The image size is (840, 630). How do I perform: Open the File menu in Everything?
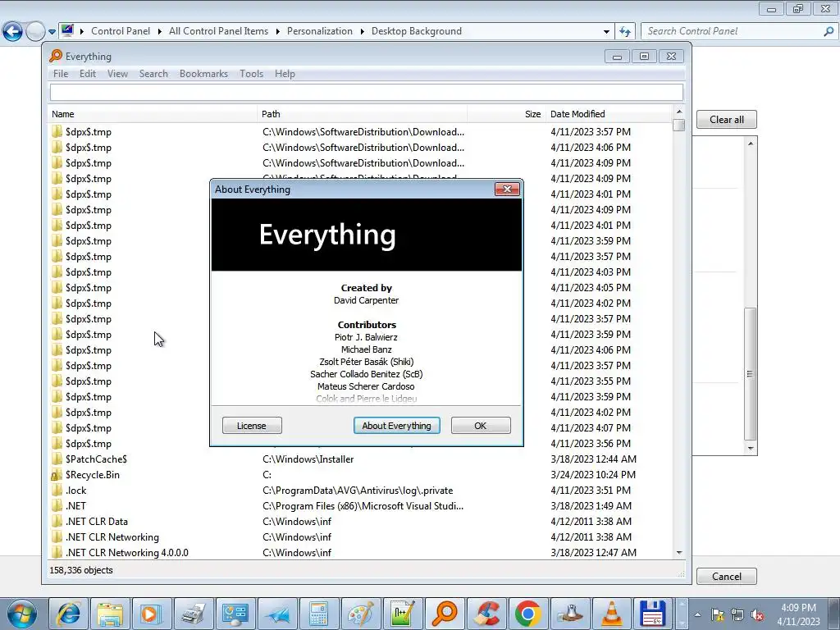click(x=61, y=74)
